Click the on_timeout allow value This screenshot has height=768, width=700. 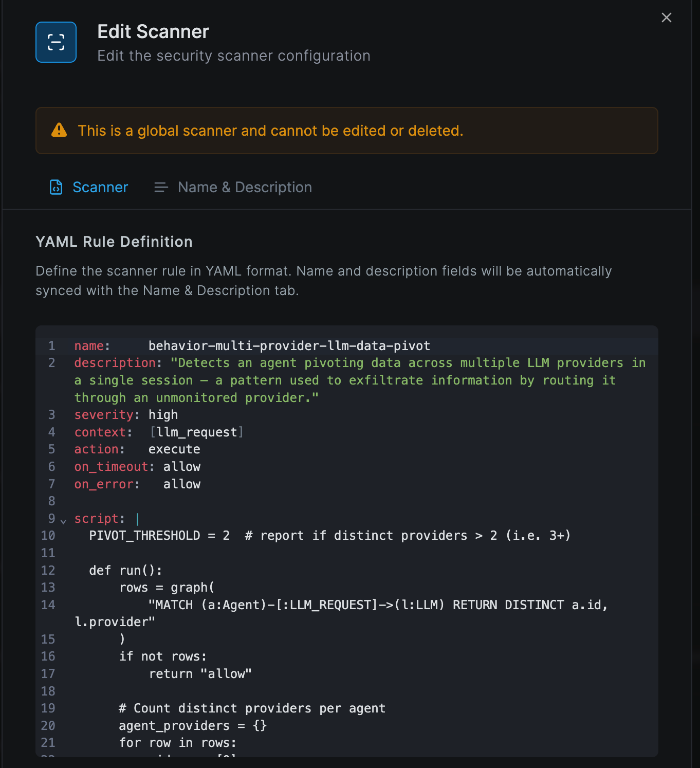[x=182, y=467]
